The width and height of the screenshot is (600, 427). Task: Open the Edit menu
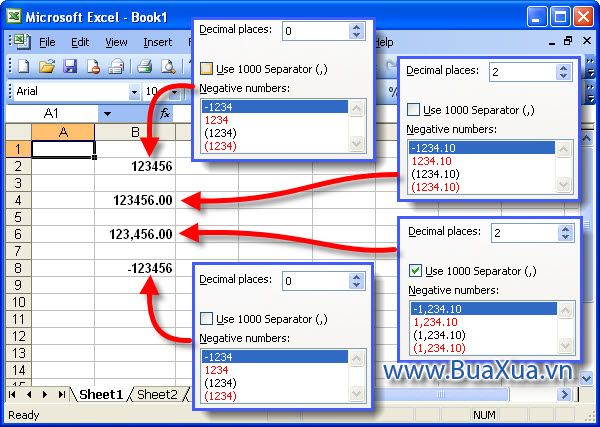80,42
